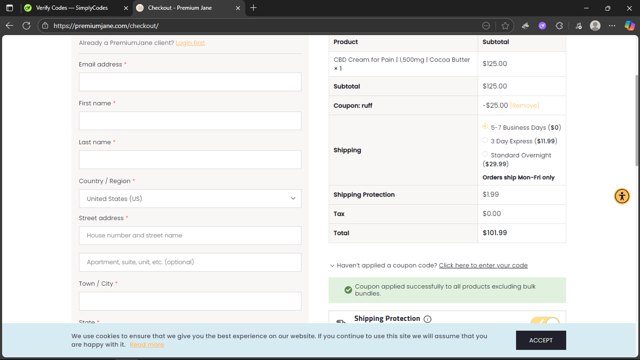Remove the ruff coupon

point(524,105)
